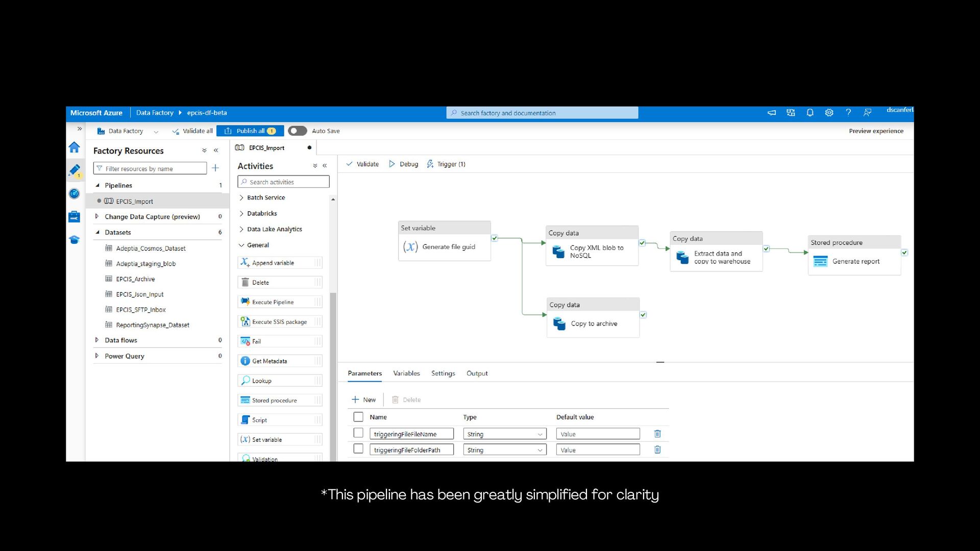Toggle the Auto Save switch
Viewport: 980px width, 551px height.
point(297,131)
